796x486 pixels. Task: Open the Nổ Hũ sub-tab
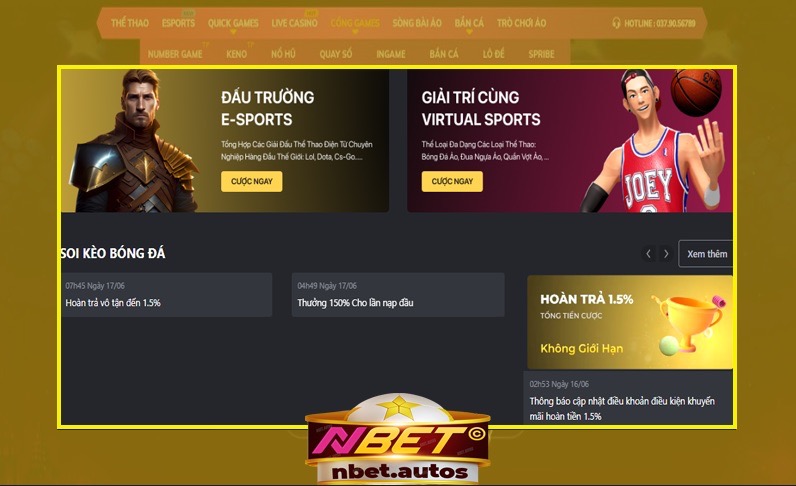coord(283,54)
